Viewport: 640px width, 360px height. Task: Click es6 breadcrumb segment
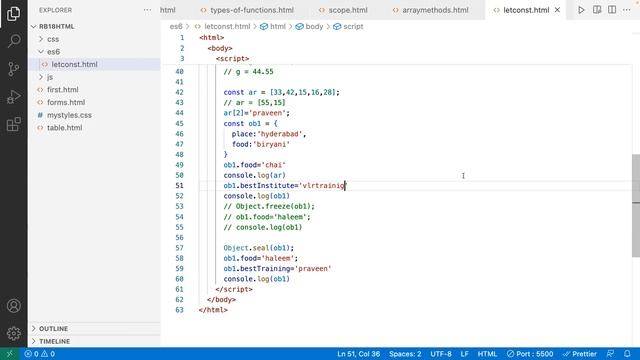[x=176, y=27]
